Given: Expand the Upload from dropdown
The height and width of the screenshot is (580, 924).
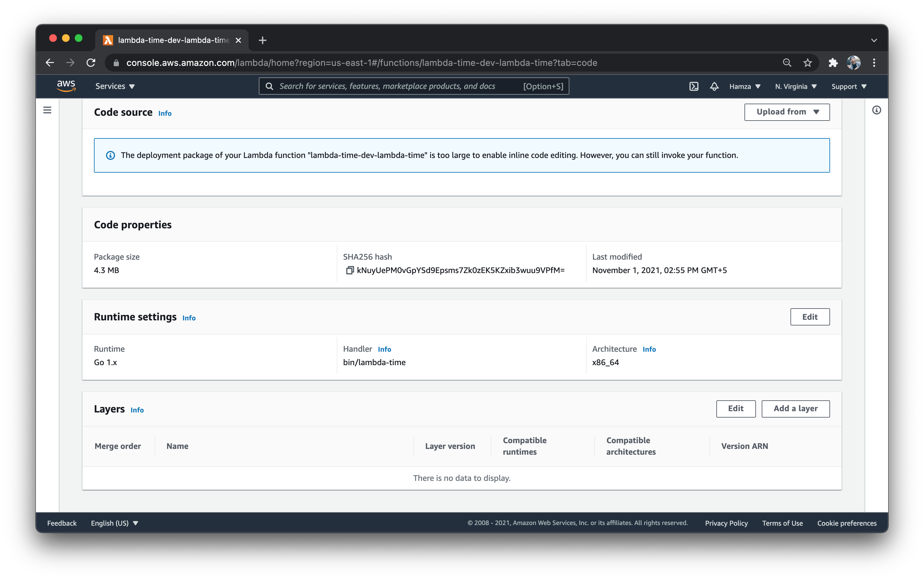Looking at the screenshot, I should (787, 112).
